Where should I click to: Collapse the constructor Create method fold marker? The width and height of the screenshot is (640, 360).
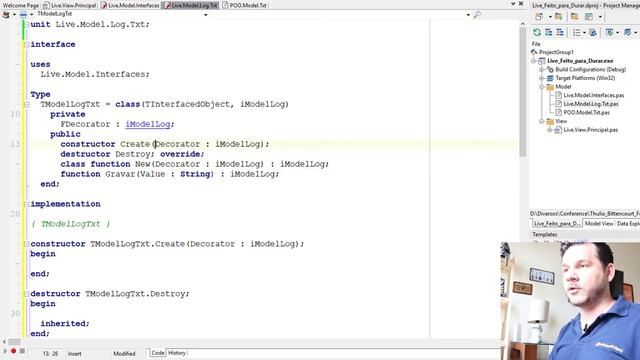pos(27,244)
